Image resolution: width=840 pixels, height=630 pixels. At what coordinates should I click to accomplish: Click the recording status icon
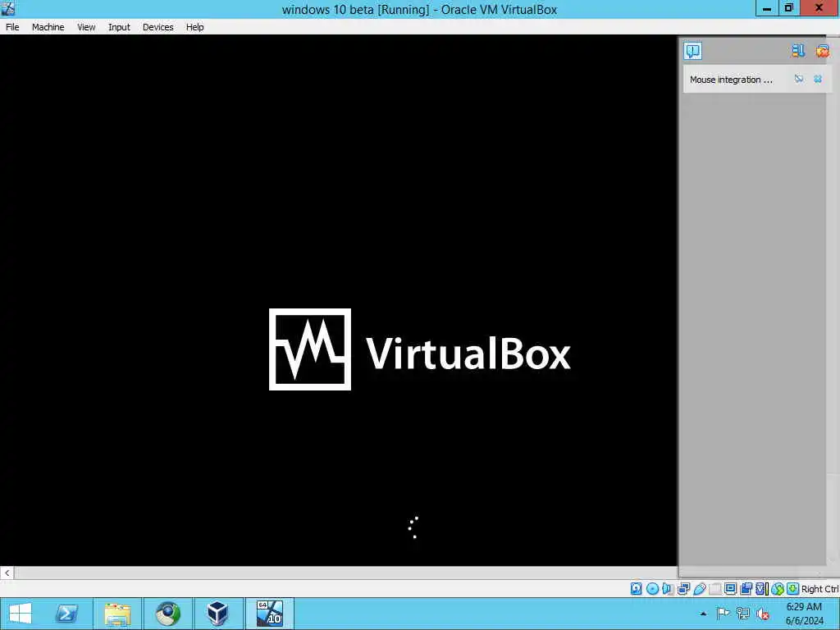coord(746,589)
